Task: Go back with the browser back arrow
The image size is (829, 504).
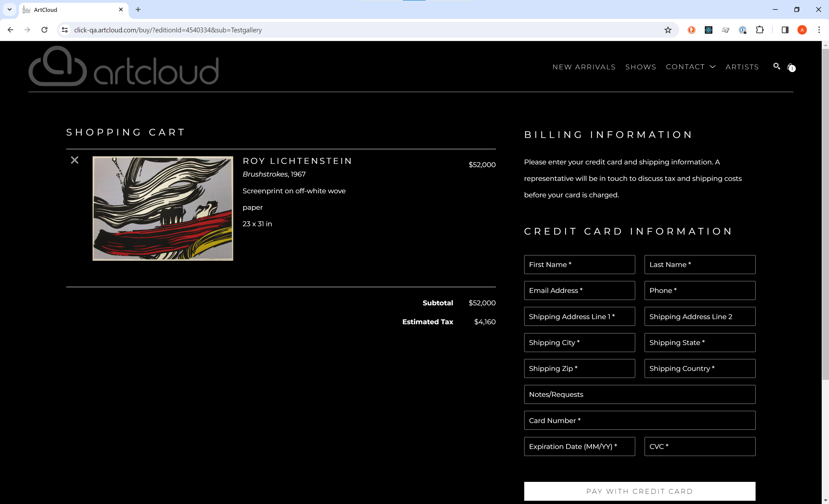Action: coord(11,30)
